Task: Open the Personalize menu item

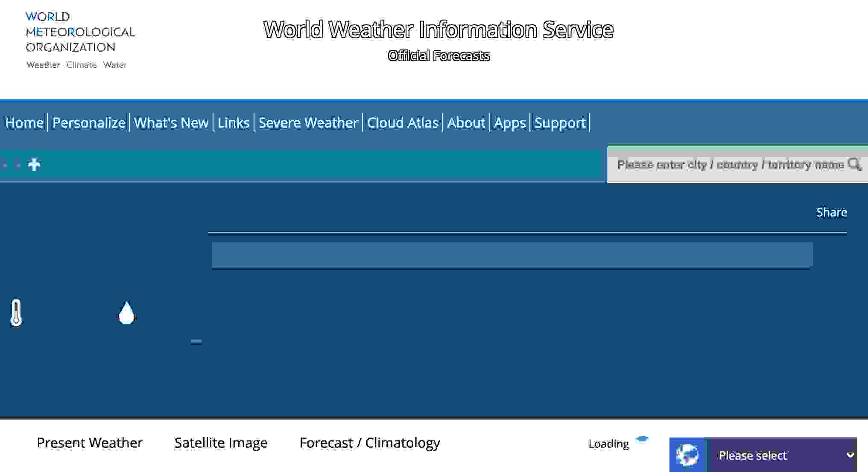Action: click(89, 123)
